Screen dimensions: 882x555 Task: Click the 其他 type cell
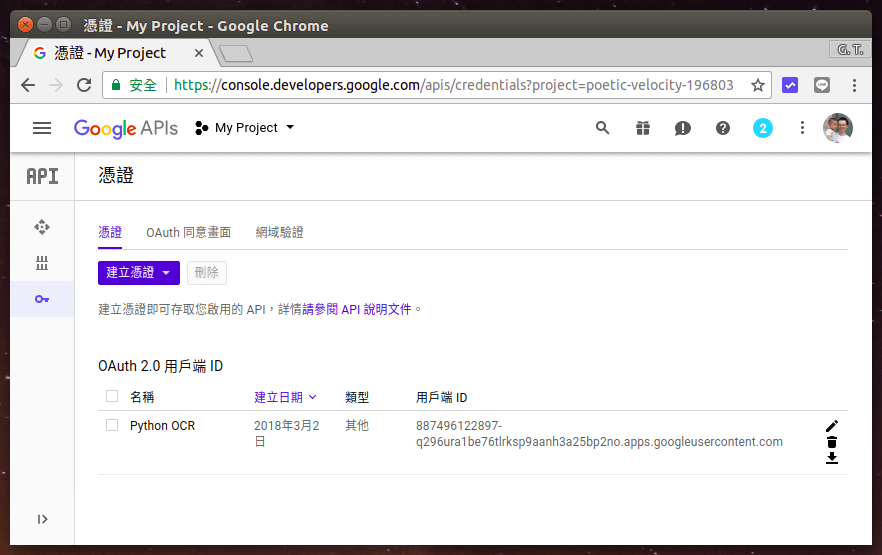tap(357, 426)
